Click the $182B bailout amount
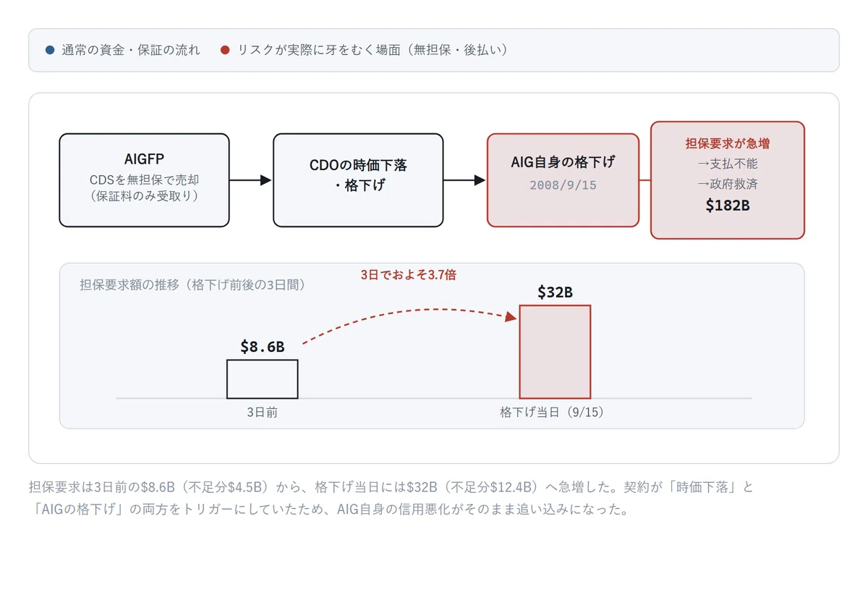 point(728,206)
